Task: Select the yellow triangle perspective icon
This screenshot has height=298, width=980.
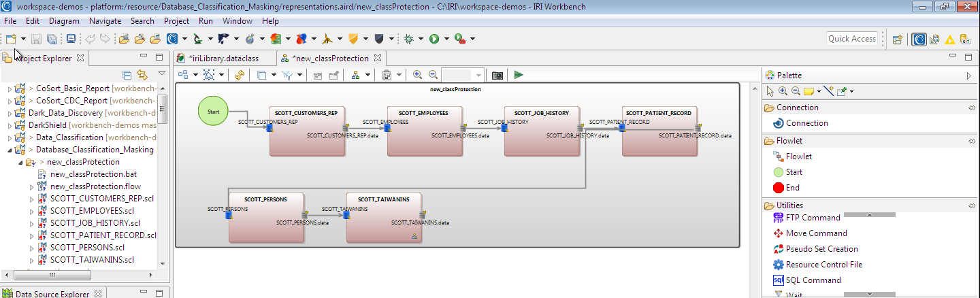Action: point(949,39)
